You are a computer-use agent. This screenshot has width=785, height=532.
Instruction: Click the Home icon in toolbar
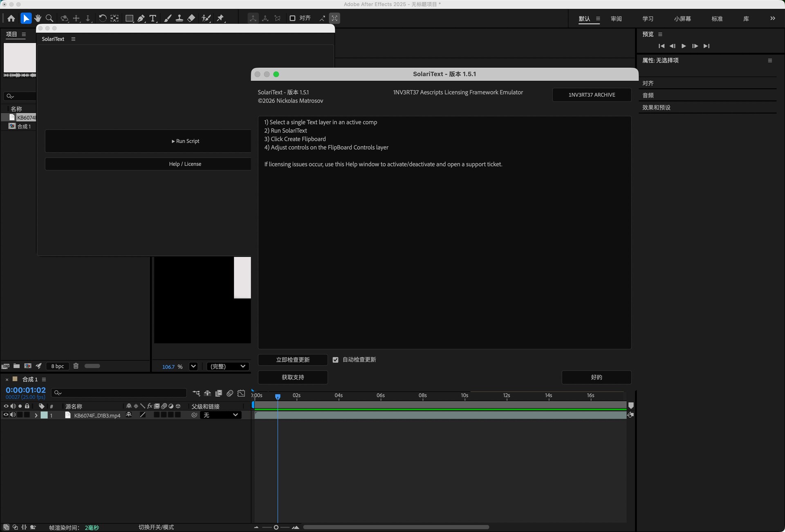coord(11,18)
